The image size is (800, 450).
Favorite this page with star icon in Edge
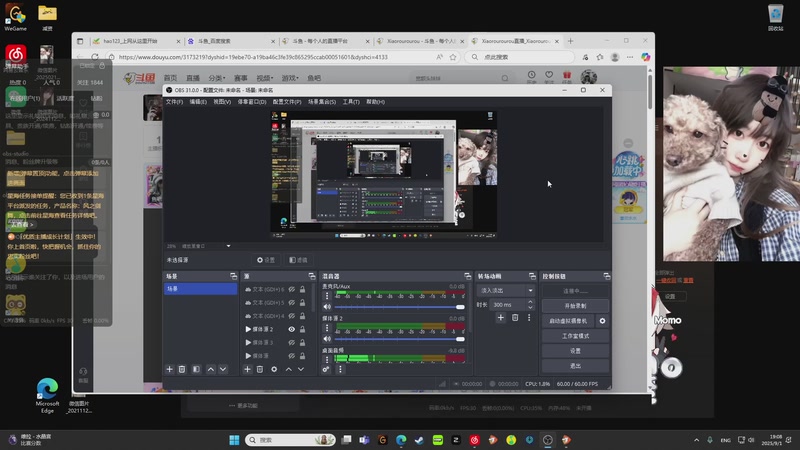[x=453, y=57]
